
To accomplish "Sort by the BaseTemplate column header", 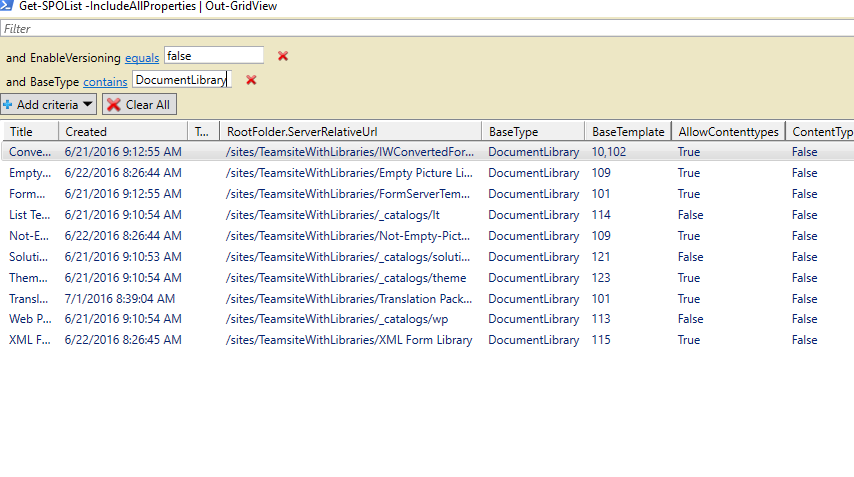I will click(x=628, y=131).
